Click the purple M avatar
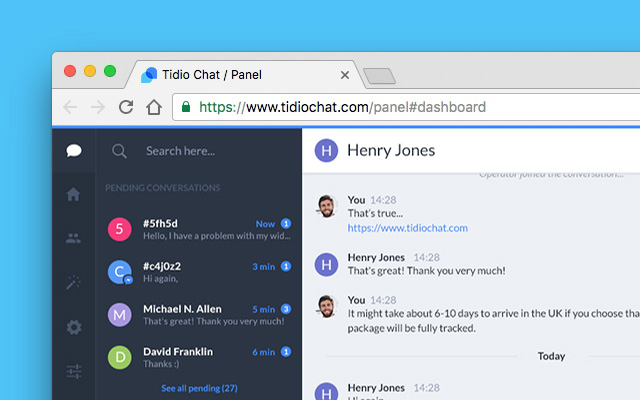This screenshot has width=640, height=400. 120,315
